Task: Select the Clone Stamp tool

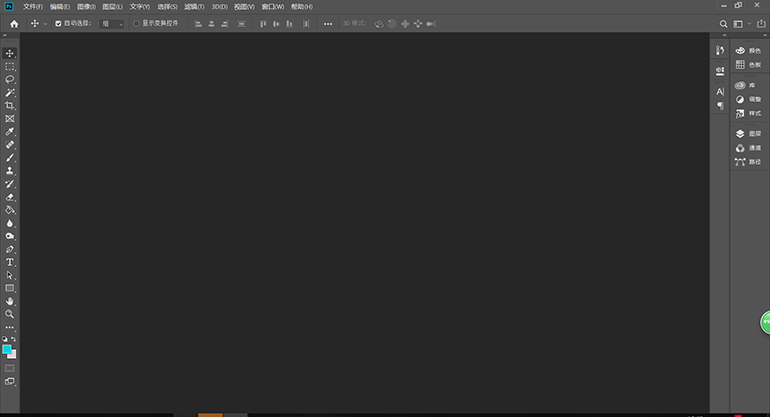Action: pyautogui.click(x=10, y=171)
